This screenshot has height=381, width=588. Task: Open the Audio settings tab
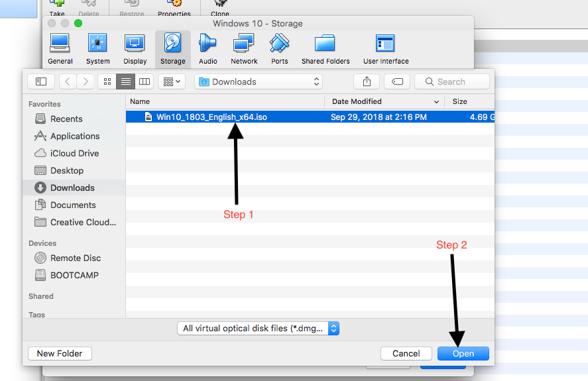coord(207,49)
